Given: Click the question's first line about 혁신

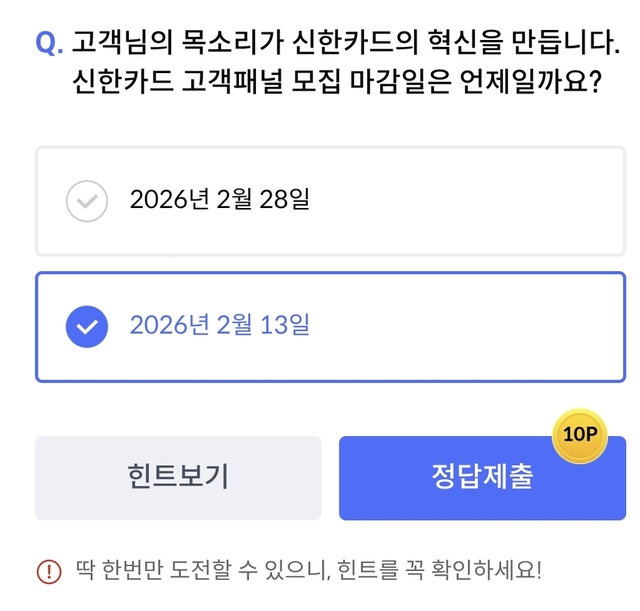Looking at the screenshot, I should click(346, 44).
